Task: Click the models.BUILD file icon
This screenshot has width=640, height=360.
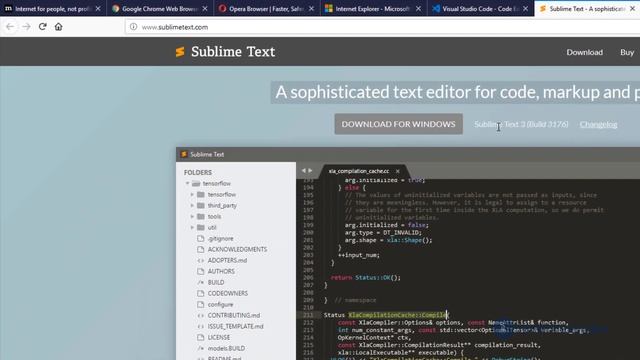Action: point(201,349)
